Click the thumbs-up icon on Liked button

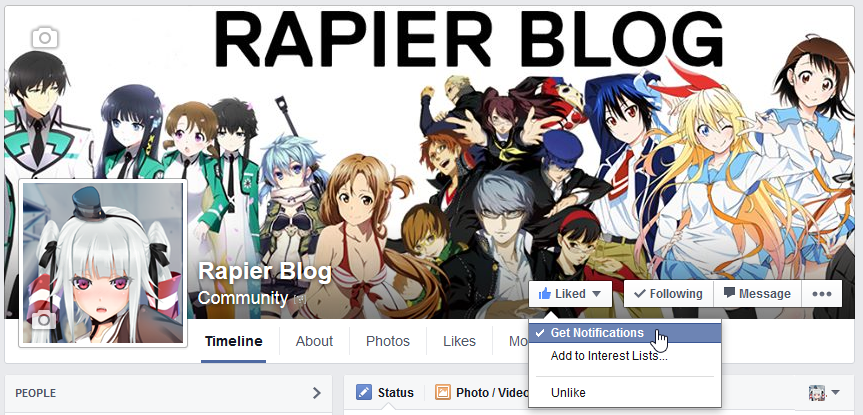point(545,294)
